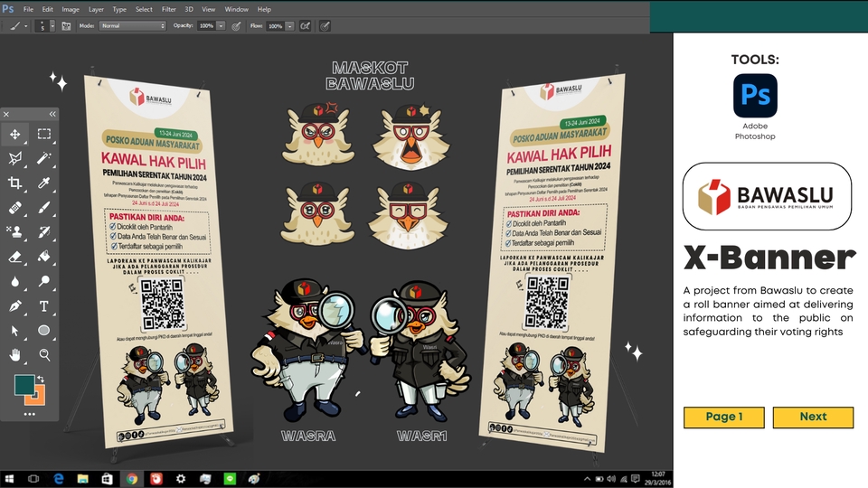Select the Blur droplet tool
The height and width of the screenshot is (488, 868).
pyautogui.click(x=15, y=281)
